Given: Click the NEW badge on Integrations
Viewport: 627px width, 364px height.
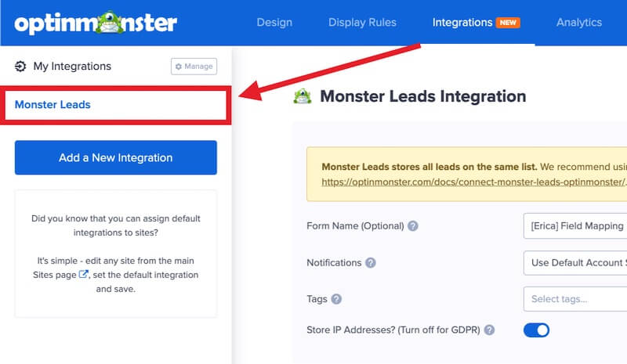Looking at the screenshot, I should click(508, 23).
